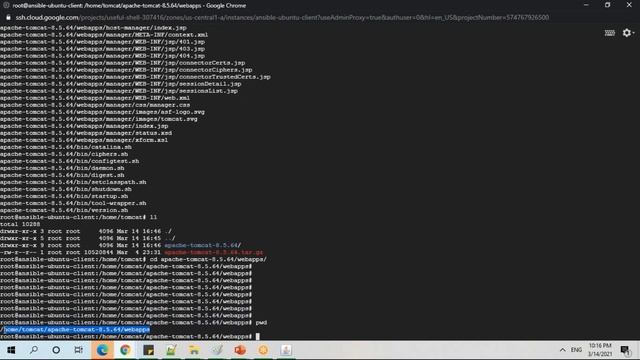Click the 'webapps/manager/index.jsp' output line
The width and height of the screenshot is (640, 360).
[x=84, y=126]
